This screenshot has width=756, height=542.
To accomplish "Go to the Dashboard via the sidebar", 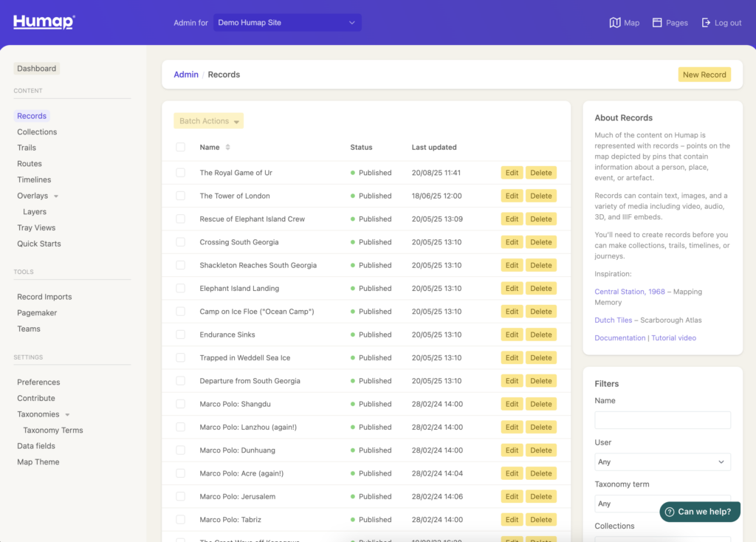I will click(x=36, y=68).
